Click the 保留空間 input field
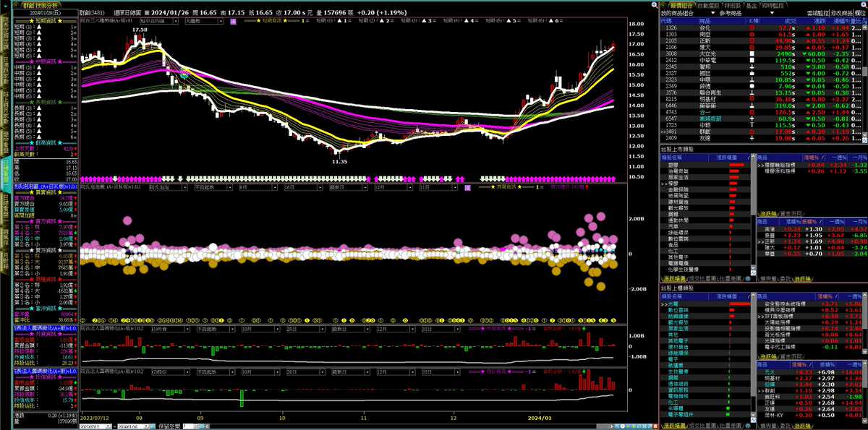 click(x=187, y=426)
